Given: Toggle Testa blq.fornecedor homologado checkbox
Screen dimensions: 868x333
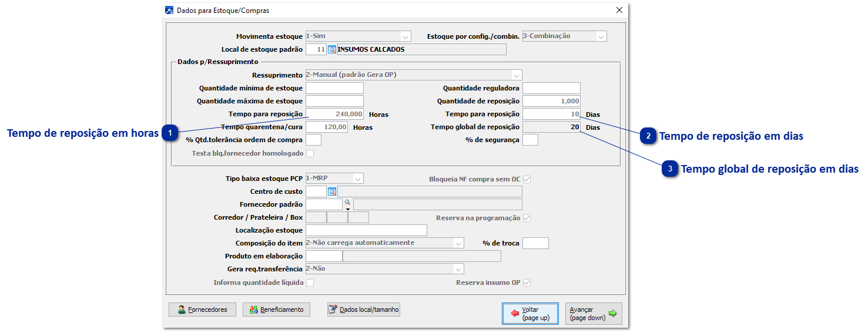Looking at the screenshot, I should [x=310, y=154].
